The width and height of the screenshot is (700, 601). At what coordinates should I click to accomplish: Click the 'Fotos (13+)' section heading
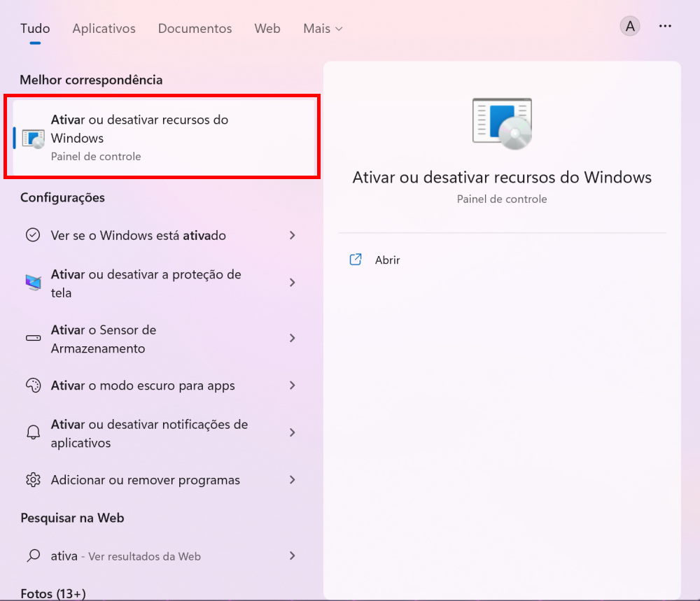click(53, 593)
